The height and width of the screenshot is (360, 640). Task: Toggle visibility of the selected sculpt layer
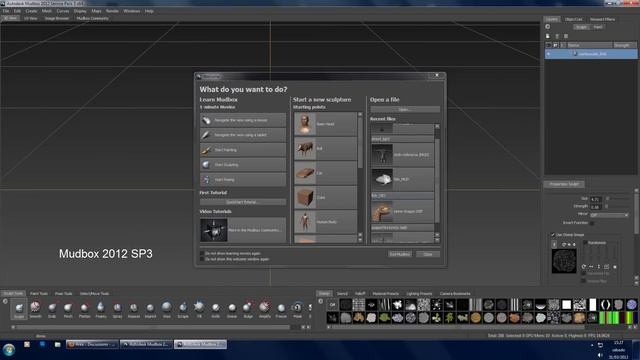549,54
